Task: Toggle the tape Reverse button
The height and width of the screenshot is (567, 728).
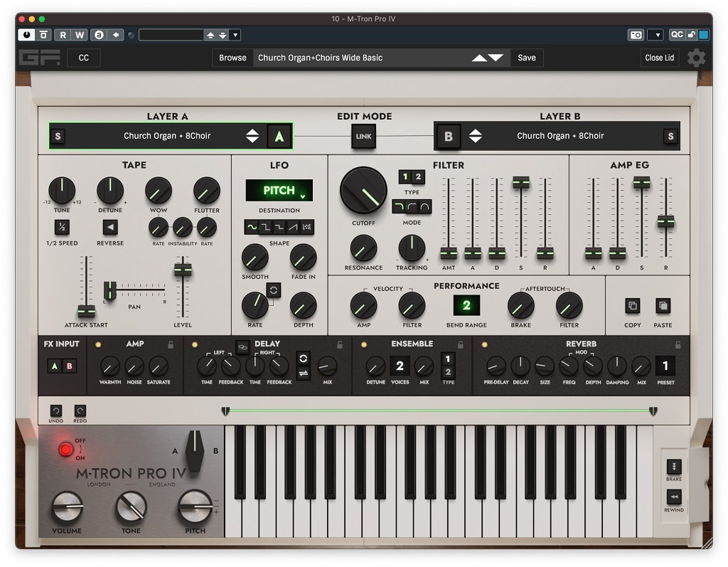Action: click(110, 227)
